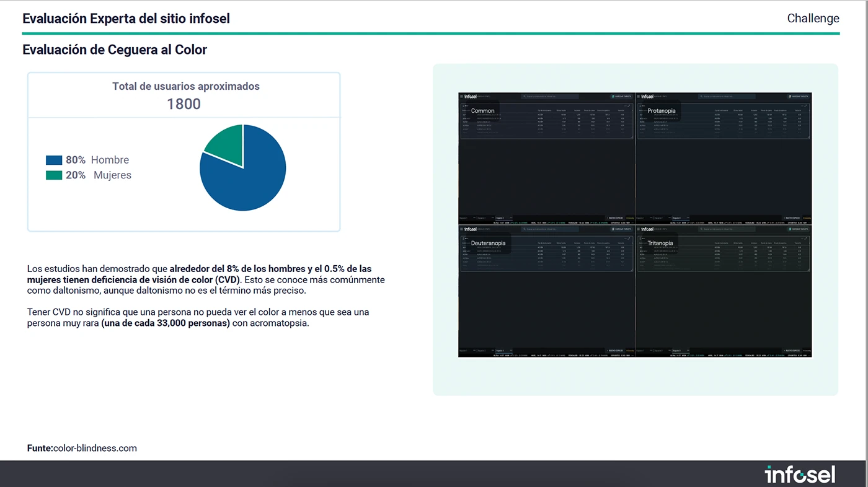Screen dimensions: 868x487
Task: Select the green legend swatch for Mujeres
Action: [54, 175]
